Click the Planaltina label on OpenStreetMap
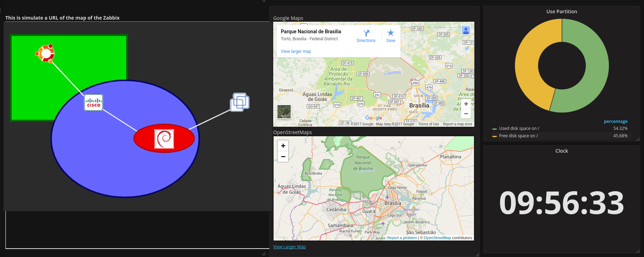Screen dimensions: 644x257 point(451,157)
